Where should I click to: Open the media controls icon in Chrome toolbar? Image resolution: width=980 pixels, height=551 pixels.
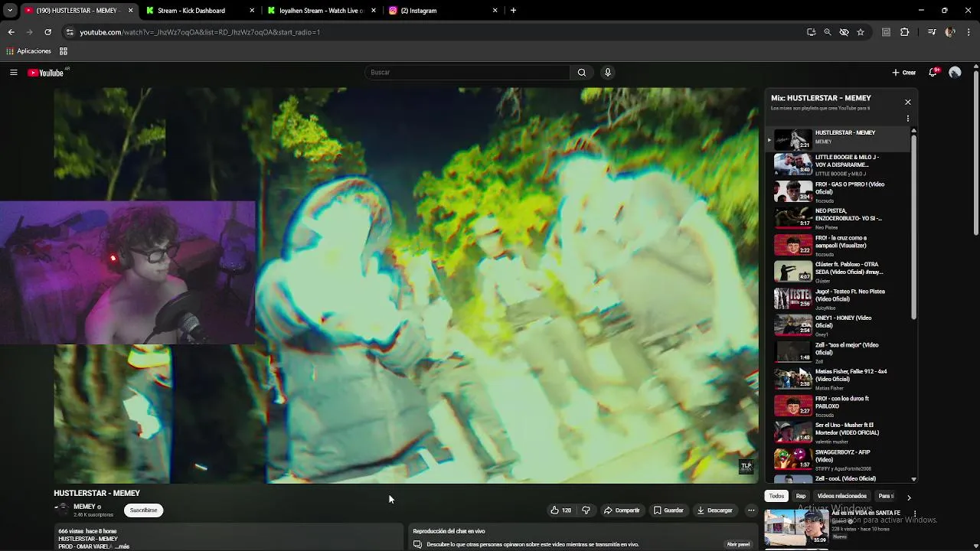[x=932, y=32]
